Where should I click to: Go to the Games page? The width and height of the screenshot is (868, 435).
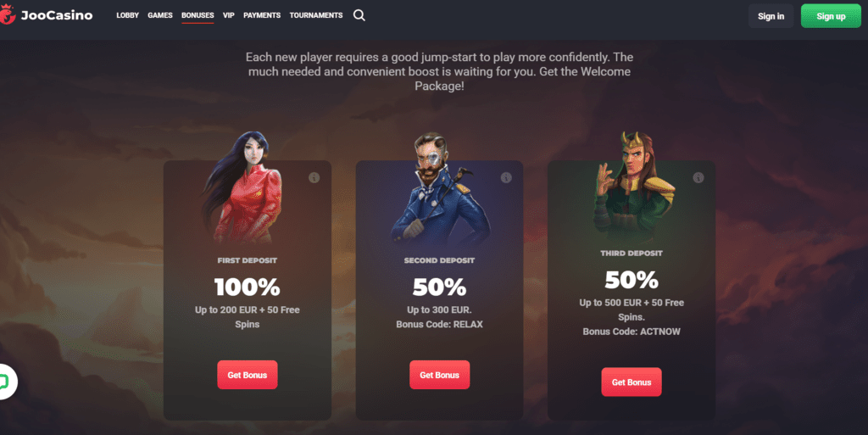click(x=160, y=15)
